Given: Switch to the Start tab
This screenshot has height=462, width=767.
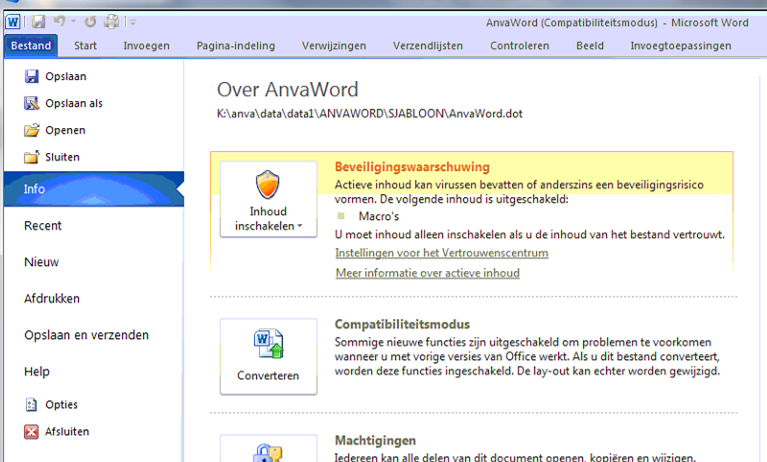Looking at the screenshot, I should click(85, 46).
